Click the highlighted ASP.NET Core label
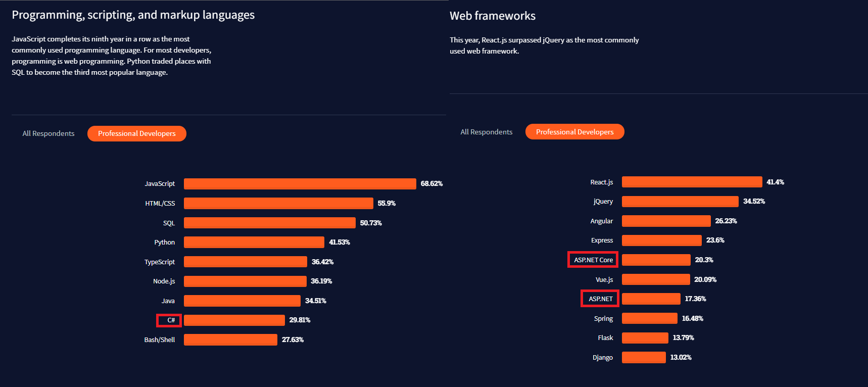The width and height of the screenshot is (868, 387). tap(593, 260)
